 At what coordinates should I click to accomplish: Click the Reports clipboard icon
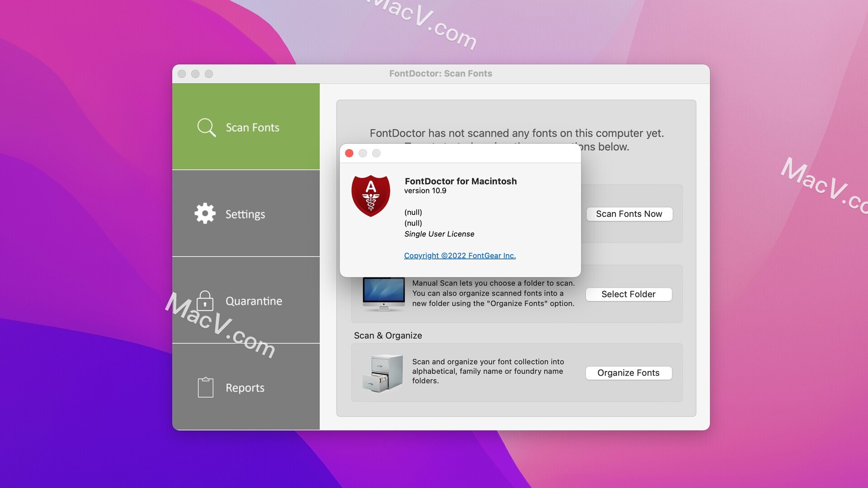pos(206,387)
